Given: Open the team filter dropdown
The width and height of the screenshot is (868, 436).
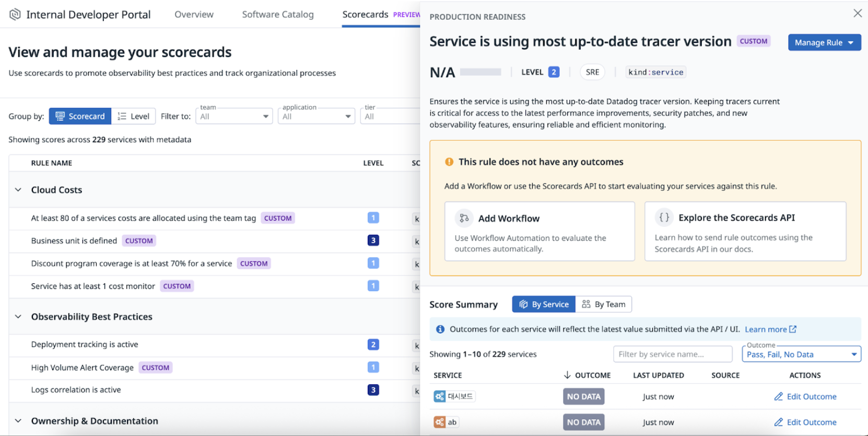Looking at the screenshot, I should 234,116.
